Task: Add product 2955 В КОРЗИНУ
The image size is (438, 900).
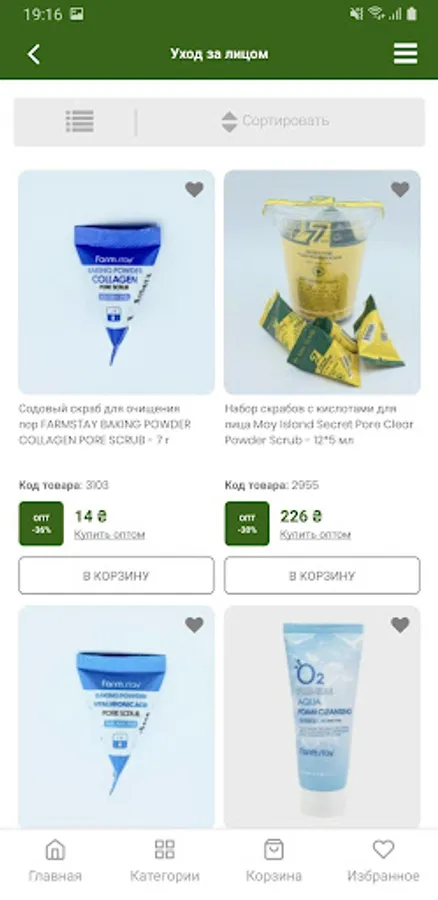Action: [x=322, y=576]
